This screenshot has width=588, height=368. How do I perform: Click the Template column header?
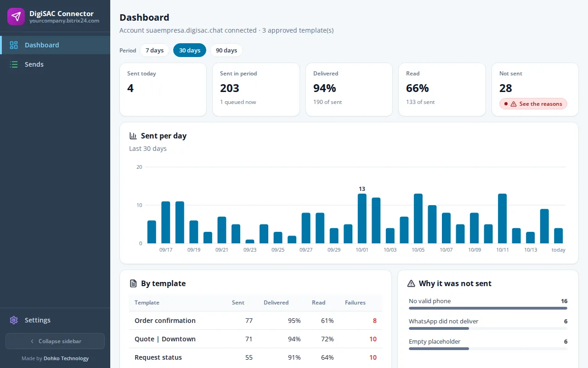[x=147, y=303]
